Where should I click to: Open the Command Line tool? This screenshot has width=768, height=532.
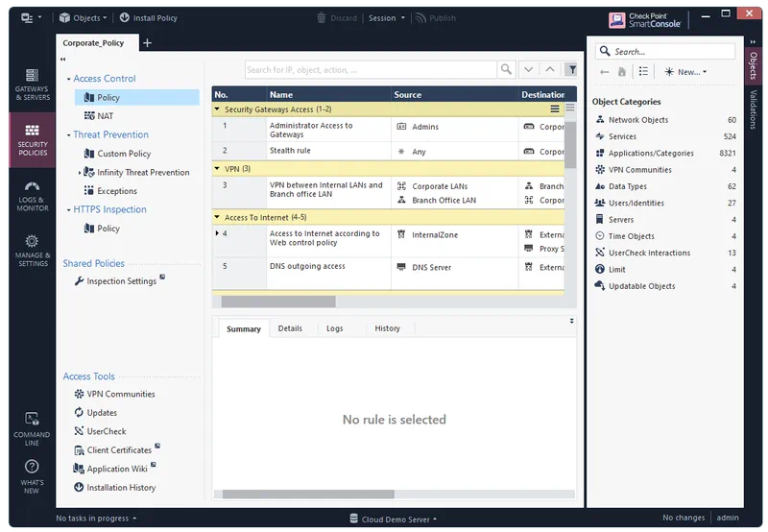click(x=32, y=426)
